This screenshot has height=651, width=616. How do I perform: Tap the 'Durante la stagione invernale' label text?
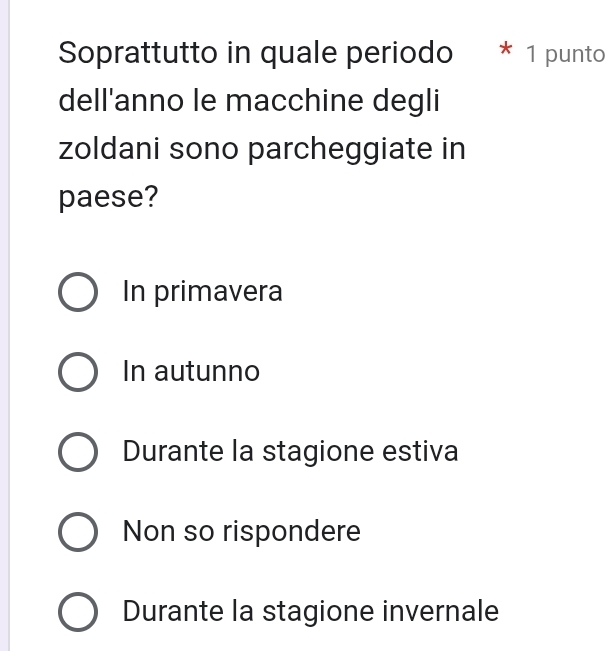pos(310,610)
